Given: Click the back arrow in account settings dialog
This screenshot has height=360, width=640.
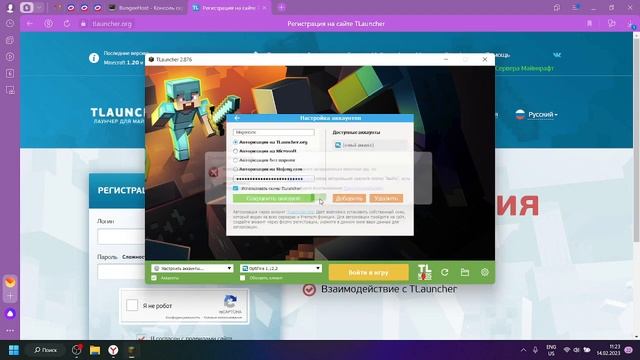Looking at the screenshot, I should tap(237, 118).
